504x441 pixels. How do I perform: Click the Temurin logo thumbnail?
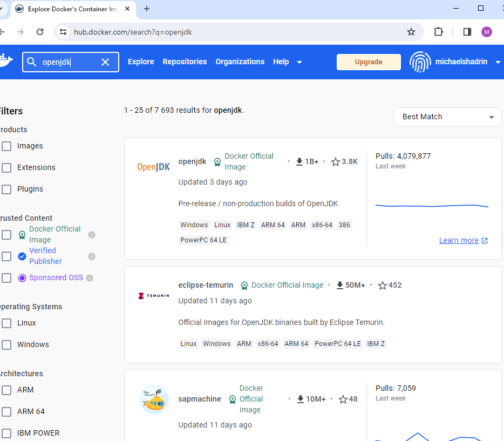click(154, 295)
